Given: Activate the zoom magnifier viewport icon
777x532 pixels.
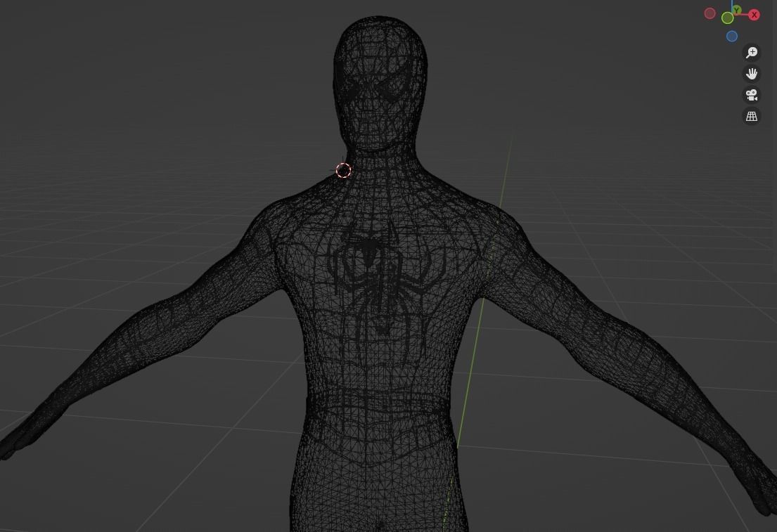Looking at the screenshot, I should point(752,53).
